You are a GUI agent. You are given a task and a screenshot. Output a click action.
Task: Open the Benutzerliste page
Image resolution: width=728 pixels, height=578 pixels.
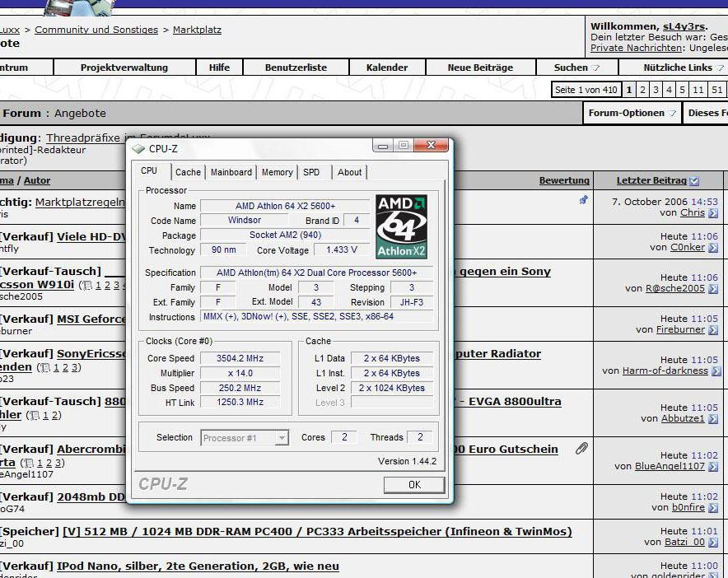pyautogui.click(x=296, y=68)
